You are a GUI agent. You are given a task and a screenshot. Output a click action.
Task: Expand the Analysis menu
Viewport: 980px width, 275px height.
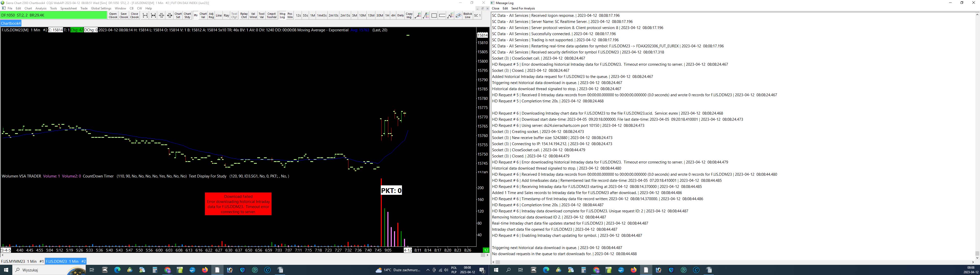41,8
